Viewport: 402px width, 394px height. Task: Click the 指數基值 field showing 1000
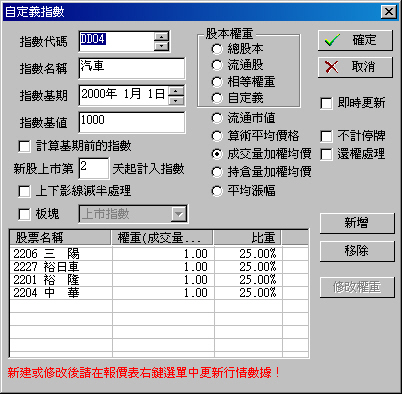pos(132,122)
